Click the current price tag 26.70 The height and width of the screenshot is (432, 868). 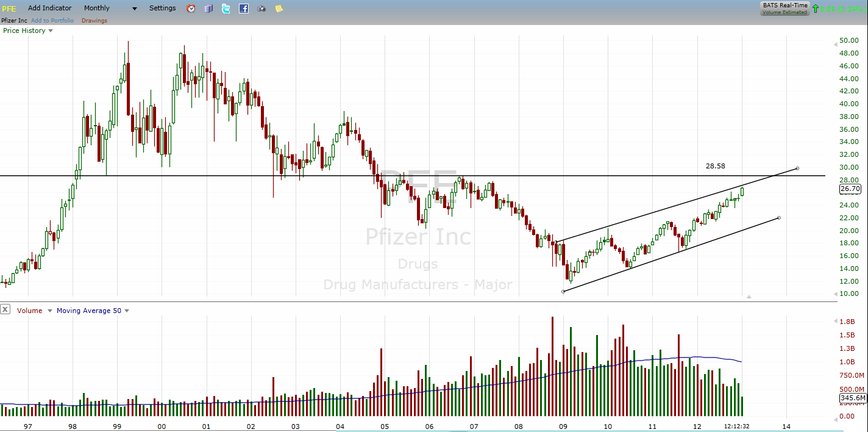[x=850, y=189]
